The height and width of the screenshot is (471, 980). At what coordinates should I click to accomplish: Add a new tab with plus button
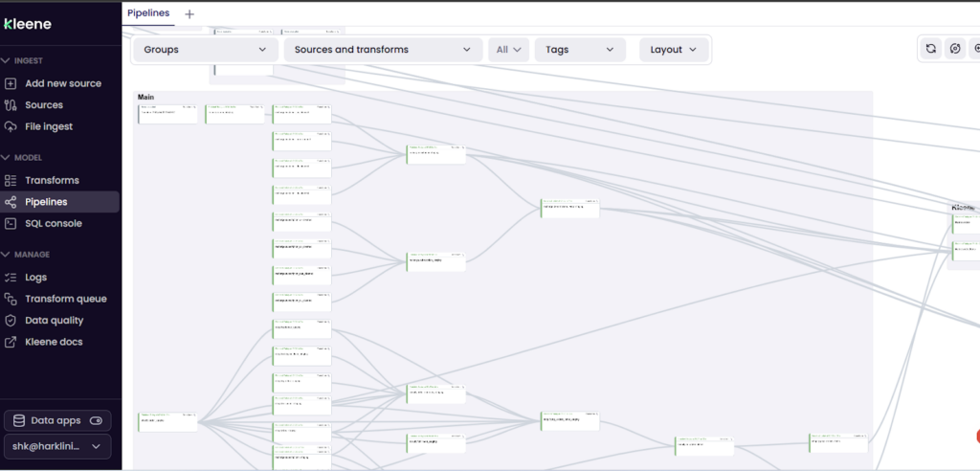tap(189, 13)
